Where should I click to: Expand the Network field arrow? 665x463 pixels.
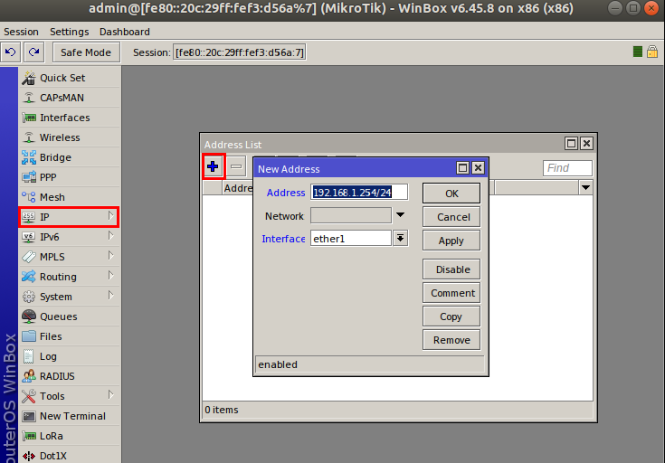click(400, 215)
